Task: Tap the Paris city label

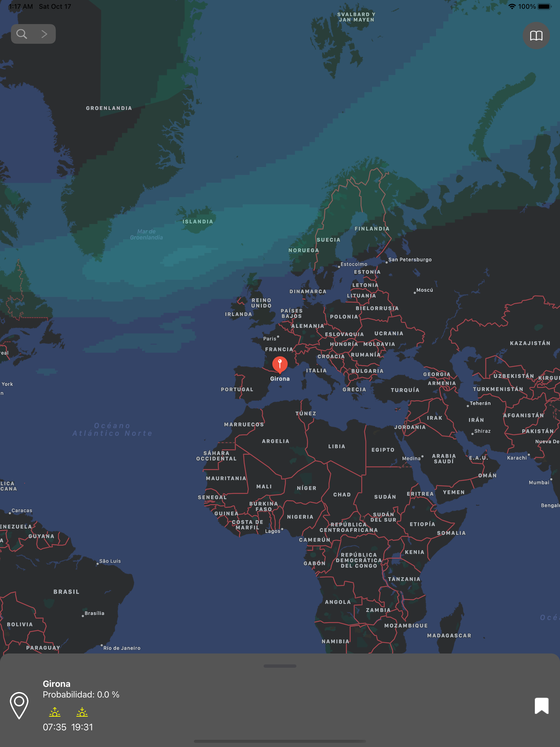Action: coord(270,339)
